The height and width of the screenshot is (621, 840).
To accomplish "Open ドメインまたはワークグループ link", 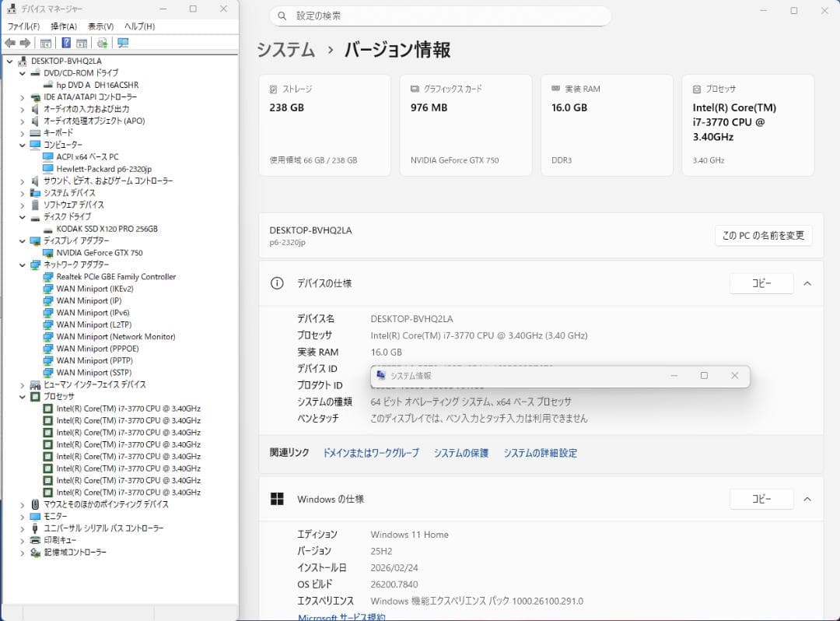I will point(371,453).
